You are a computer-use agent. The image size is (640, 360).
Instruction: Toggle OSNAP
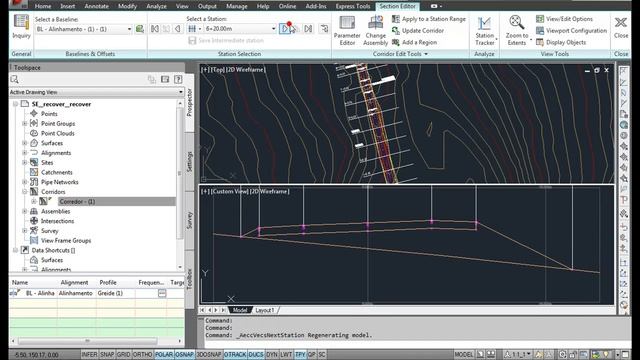click(184, 354)
